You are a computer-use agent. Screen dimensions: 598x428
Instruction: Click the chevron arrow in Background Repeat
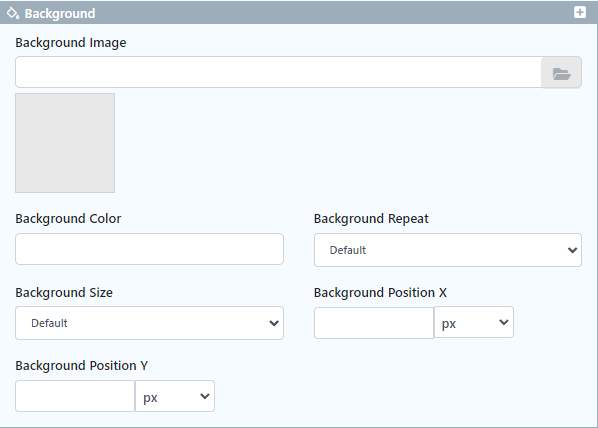572,250
